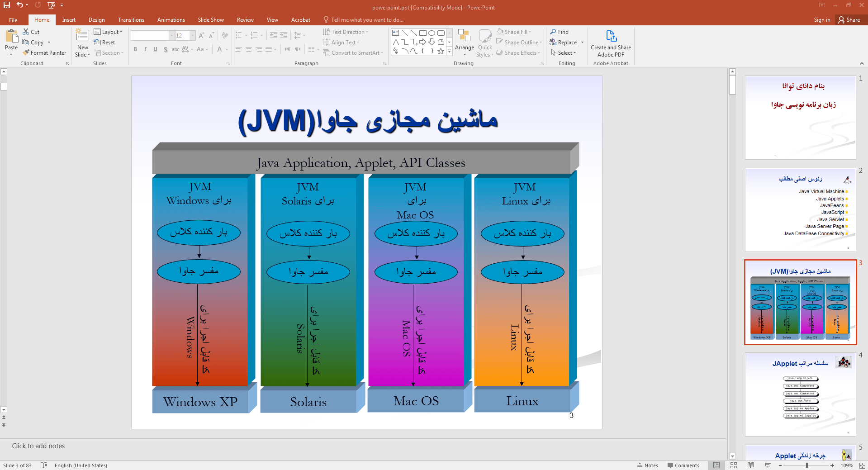Click Decrease Font Size icon

(211, 35)
